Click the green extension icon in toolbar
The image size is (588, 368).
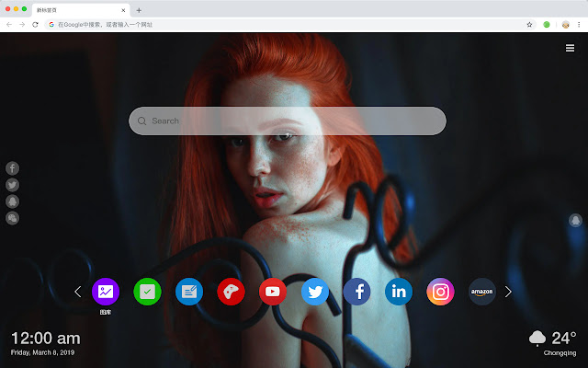pyautogui.click(x=547, y=25)
